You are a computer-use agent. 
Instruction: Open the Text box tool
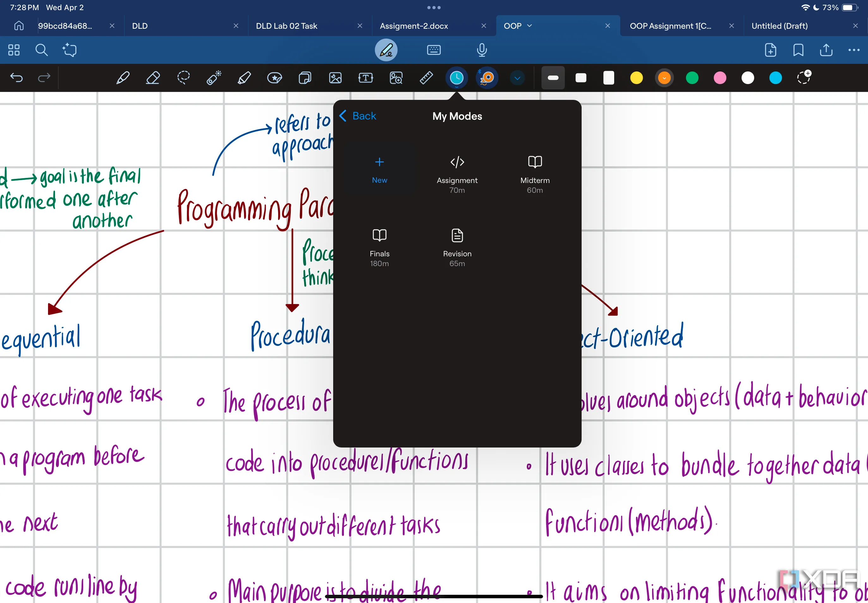click(x=365, y=78)
